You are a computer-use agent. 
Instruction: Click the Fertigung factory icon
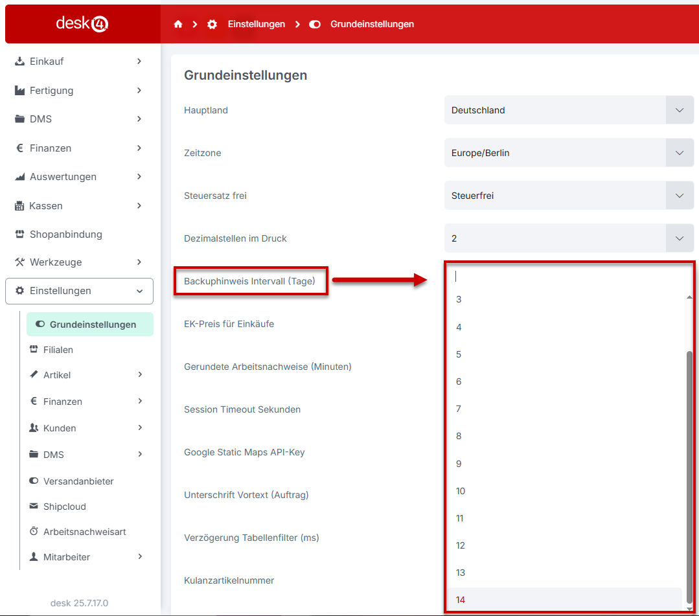[19, 91]
